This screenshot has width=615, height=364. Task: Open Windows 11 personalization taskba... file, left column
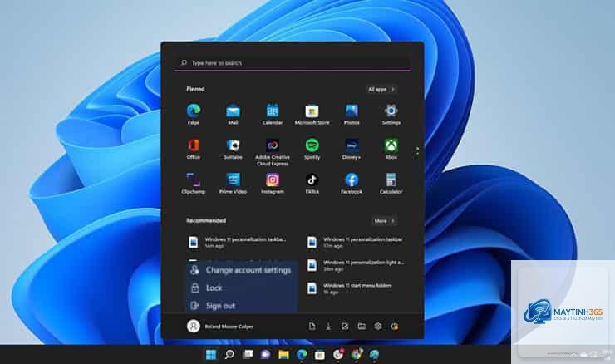coord(238,243)
